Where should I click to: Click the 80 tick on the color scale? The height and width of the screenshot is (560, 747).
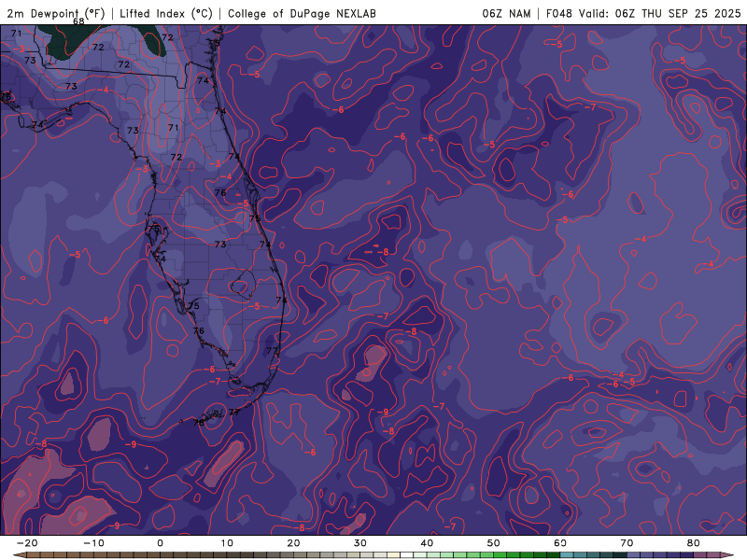click(x=694, y=543)
